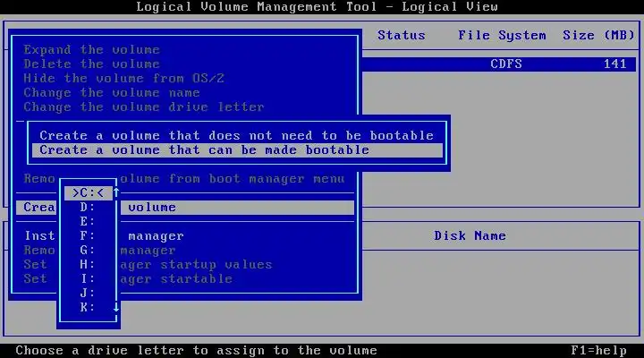Screen dimensions: 644x358
Task: Select drive letter C: in the list
Action: click(88, 192)
